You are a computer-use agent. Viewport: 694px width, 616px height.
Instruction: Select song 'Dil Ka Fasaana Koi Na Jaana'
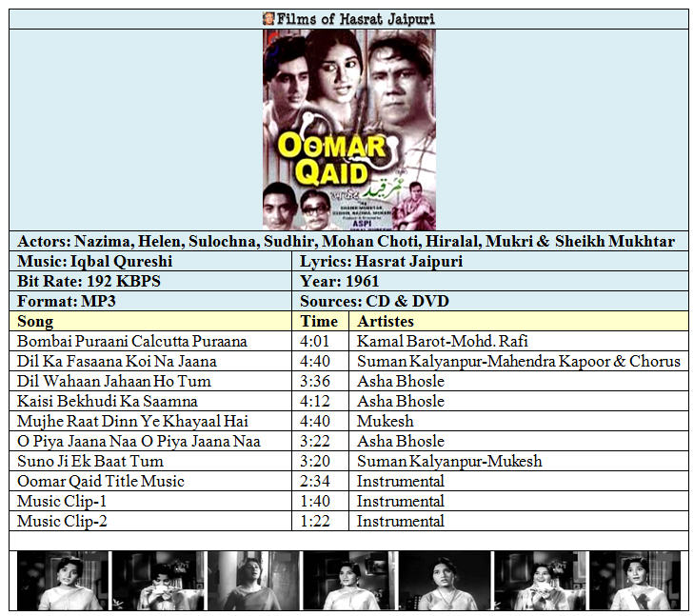[x=117, y=361]
